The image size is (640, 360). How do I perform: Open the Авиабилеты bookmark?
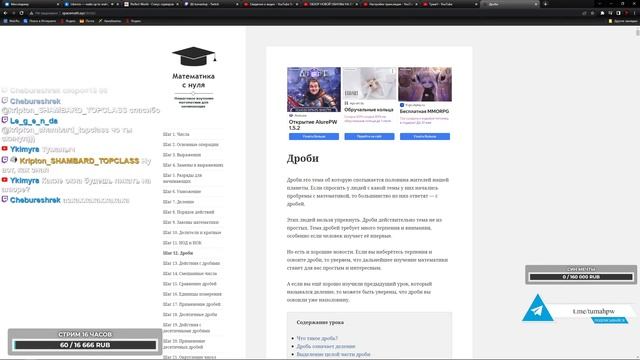click(x=110, y=21)
